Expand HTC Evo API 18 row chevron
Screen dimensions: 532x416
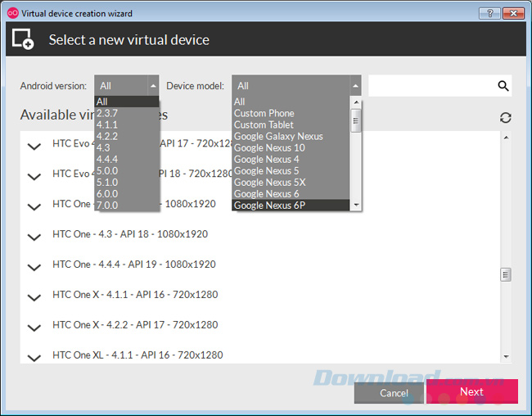pyautogui.click(x=34, y=177)
